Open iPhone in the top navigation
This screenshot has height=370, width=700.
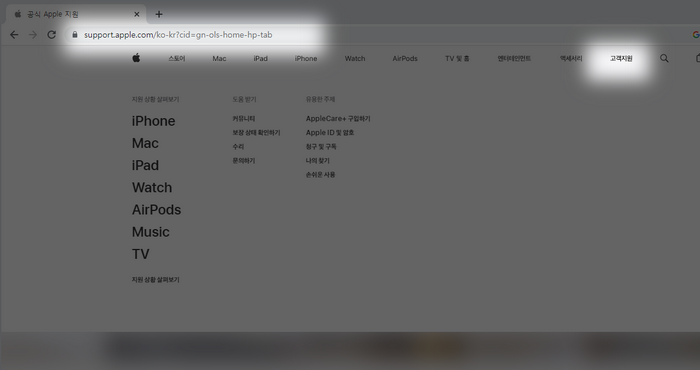(306, 58)
